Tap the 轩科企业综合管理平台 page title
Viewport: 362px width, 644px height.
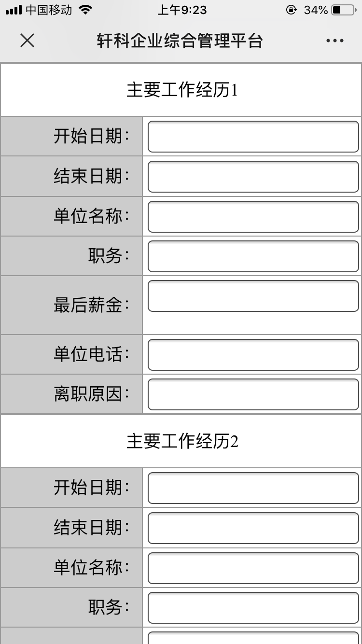[x=180, y=41]
